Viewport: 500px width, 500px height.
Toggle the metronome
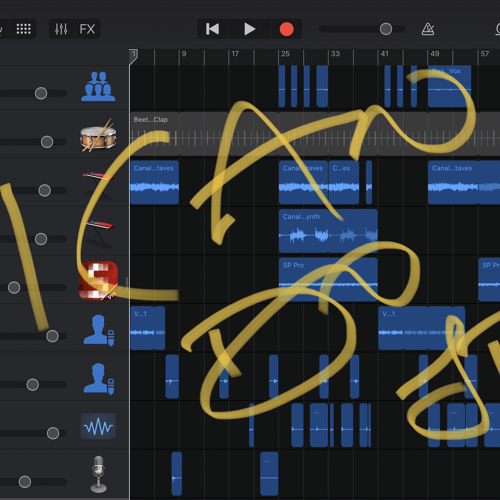point(428,29)
